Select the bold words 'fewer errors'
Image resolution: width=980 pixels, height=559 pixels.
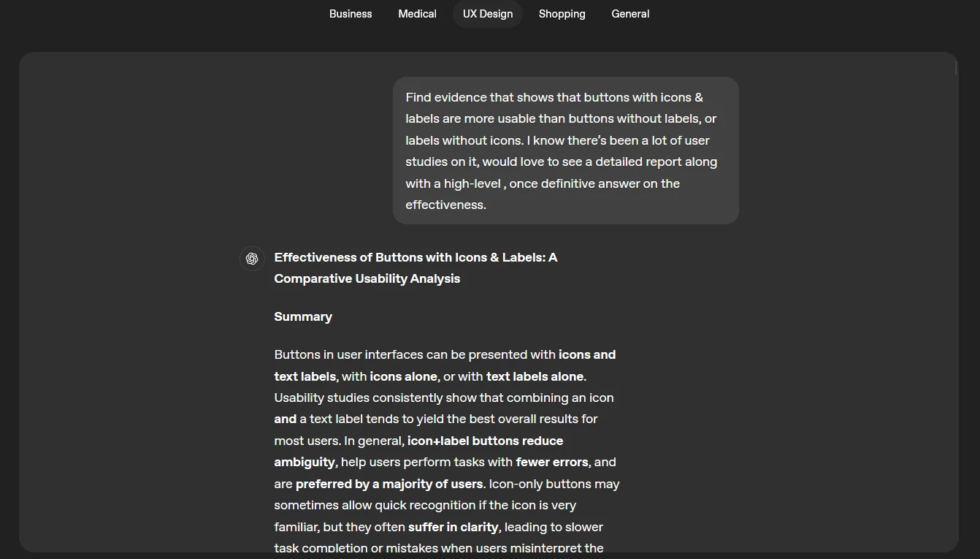[551, 462]
